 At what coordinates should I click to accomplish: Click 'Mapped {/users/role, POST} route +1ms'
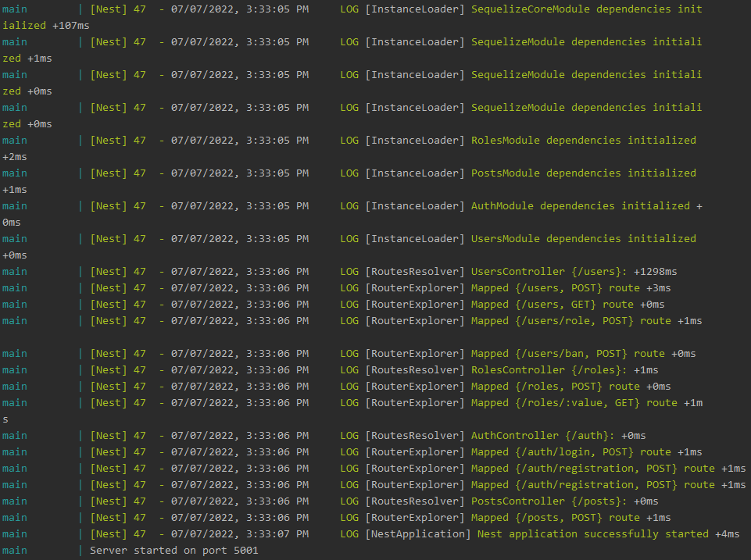[587, 321]
